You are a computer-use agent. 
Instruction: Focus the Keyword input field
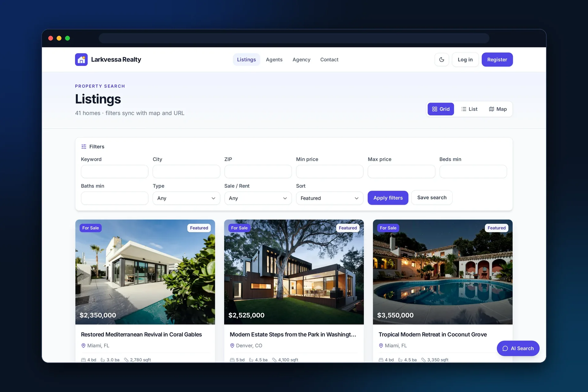115,171
